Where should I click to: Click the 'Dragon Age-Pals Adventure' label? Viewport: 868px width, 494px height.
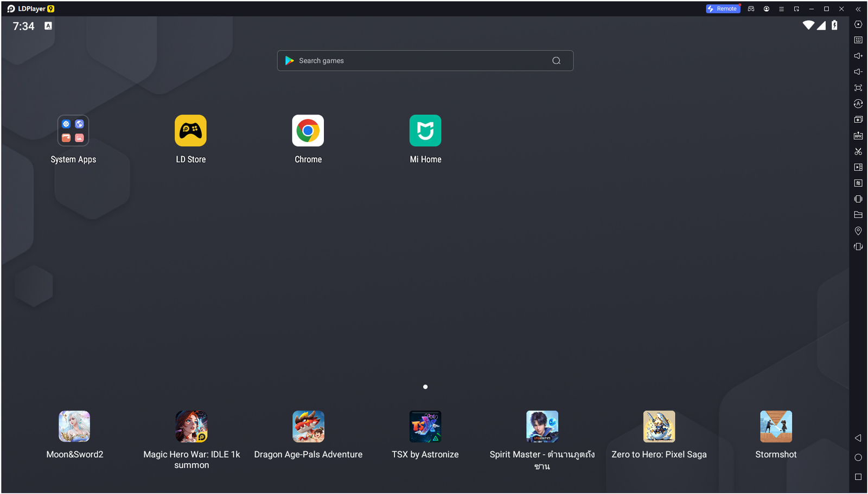(308, 454)
